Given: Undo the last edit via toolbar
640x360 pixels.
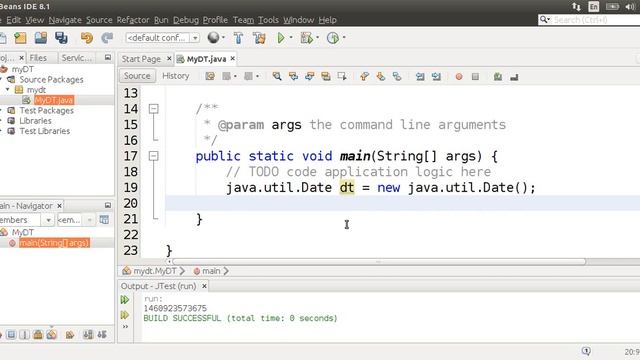Looking at the screenshot, I should [87, 38].
